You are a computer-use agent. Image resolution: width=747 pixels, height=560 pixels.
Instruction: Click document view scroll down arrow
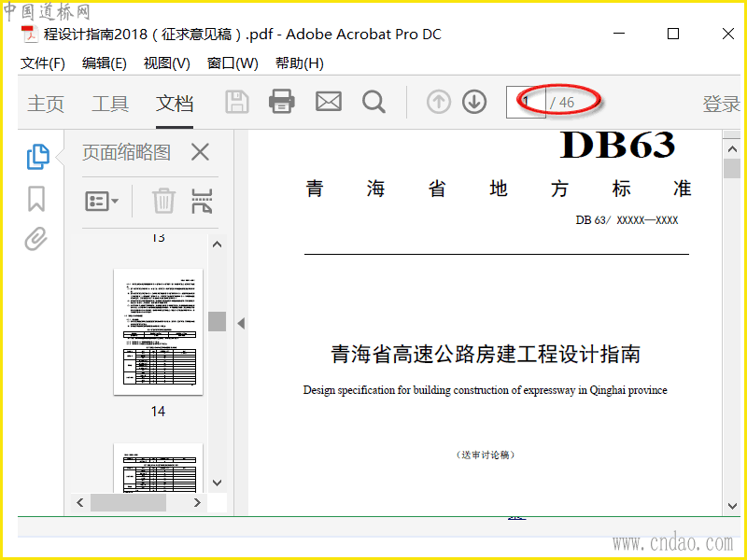[732, 506]
